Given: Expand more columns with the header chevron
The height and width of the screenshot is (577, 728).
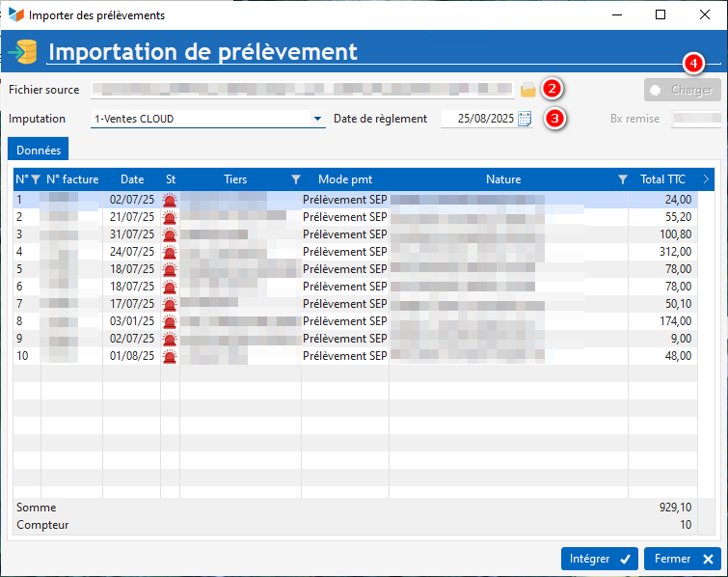Looking at the screenshot, I should (x=706, y=179).
